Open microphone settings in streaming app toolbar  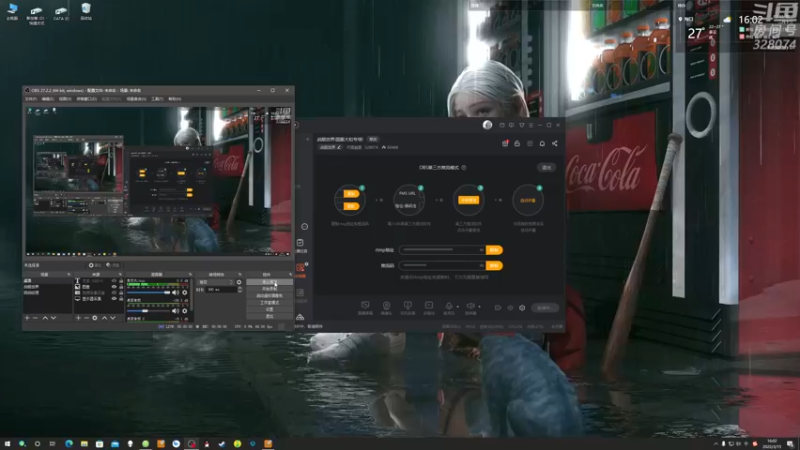click(x=449, y=307)
